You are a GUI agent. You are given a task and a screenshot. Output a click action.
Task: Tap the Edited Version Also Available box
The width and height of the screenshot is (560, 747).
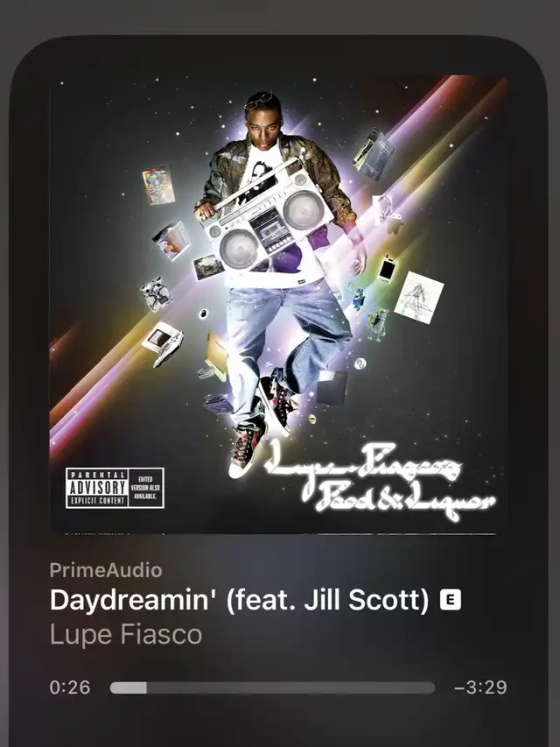pyautogui.click(x=146, y=489)
